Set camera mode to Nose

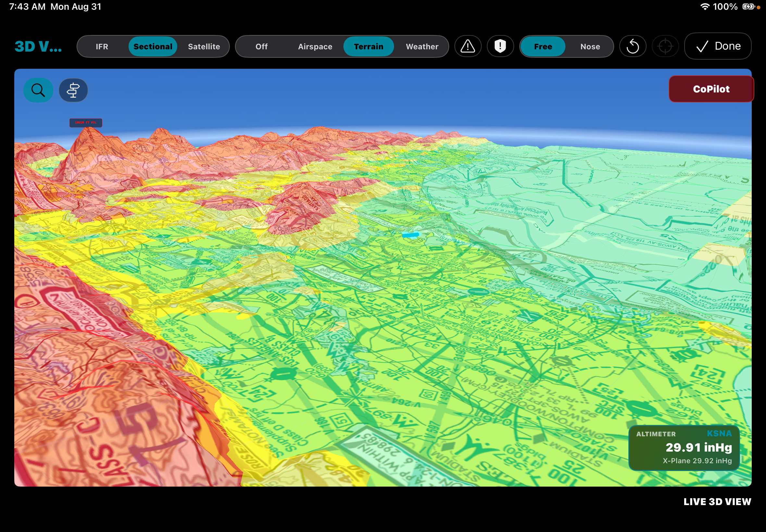click(x=590, y=46)
